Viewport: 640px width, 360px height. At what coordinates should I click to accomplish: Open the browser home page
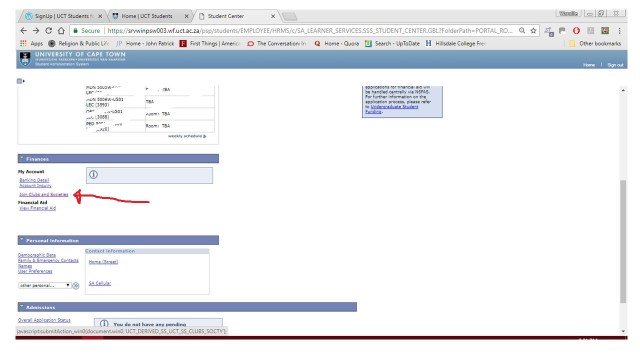61,31
